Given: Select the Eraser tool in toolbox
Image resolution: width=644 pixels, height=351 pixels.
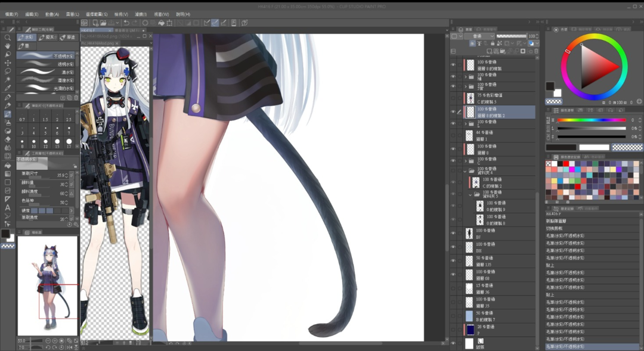Looking at the screenshot, I should tap(7, 139).
